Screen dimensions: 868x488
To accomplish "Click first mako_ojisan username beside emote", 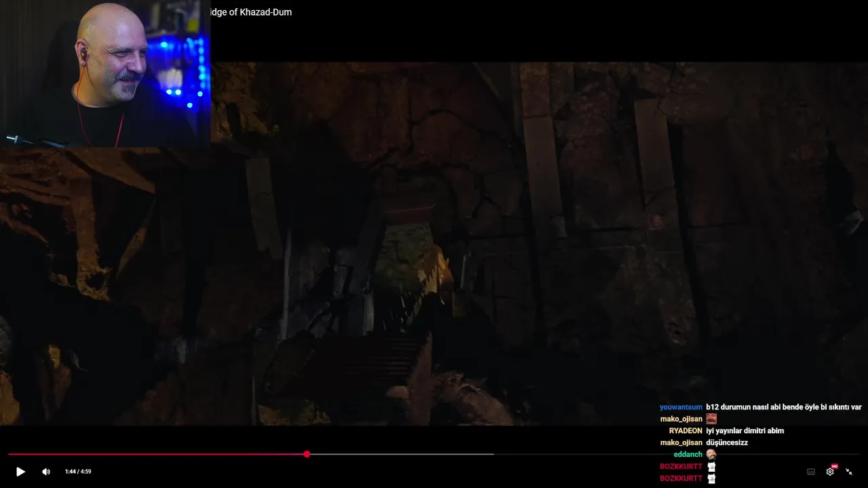I will click(x=682, y=419).
